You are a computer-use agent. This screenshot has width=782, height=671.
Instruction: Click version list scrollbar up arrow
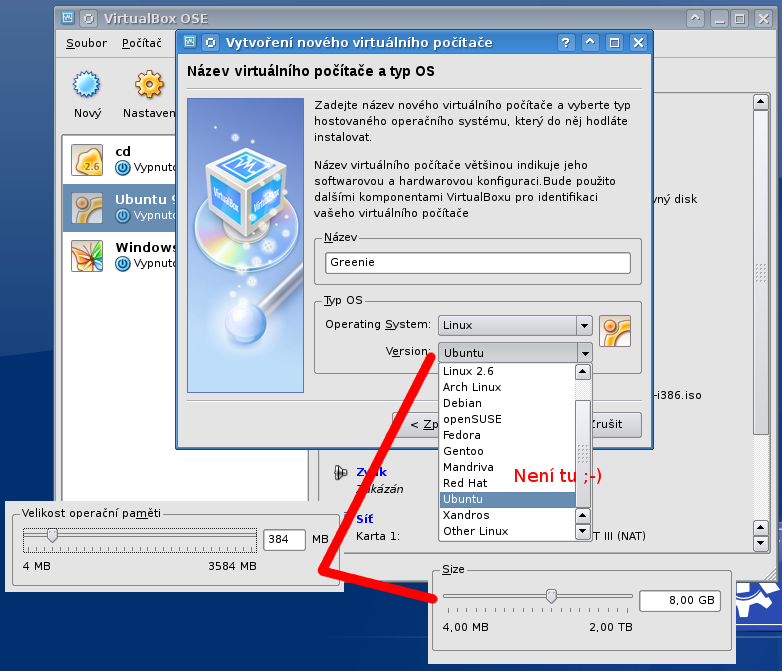coord(583,372)
